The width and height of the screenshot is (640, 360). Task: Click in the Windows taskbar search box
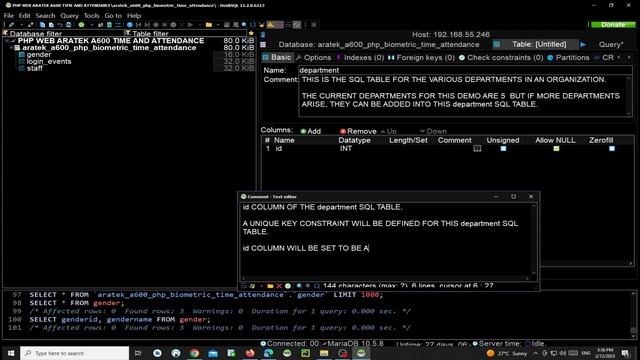[75, 353]
